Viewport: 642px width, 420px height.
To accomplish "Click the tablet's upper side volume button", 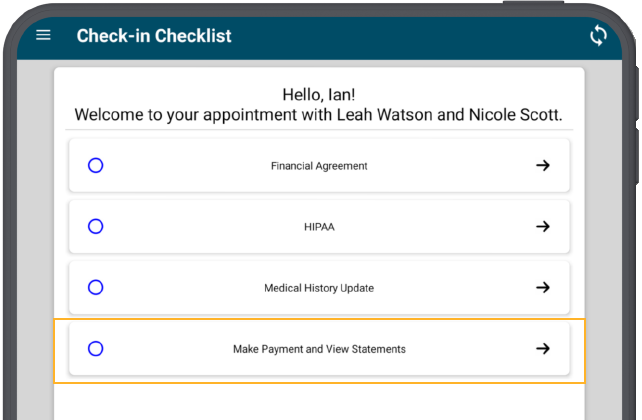I will (x=638, y=93).
